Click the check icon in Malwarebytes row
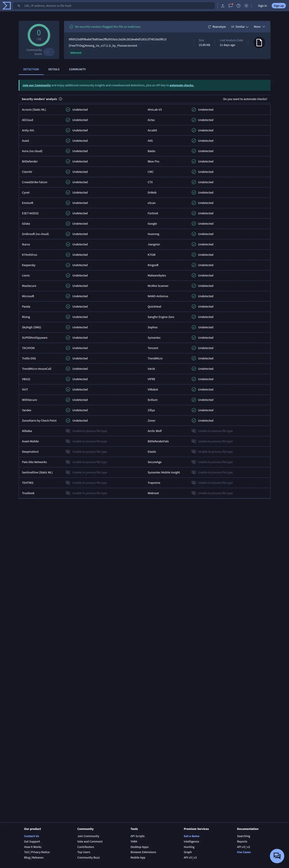This screenshot has width=289, height=868. click(194, 276)
